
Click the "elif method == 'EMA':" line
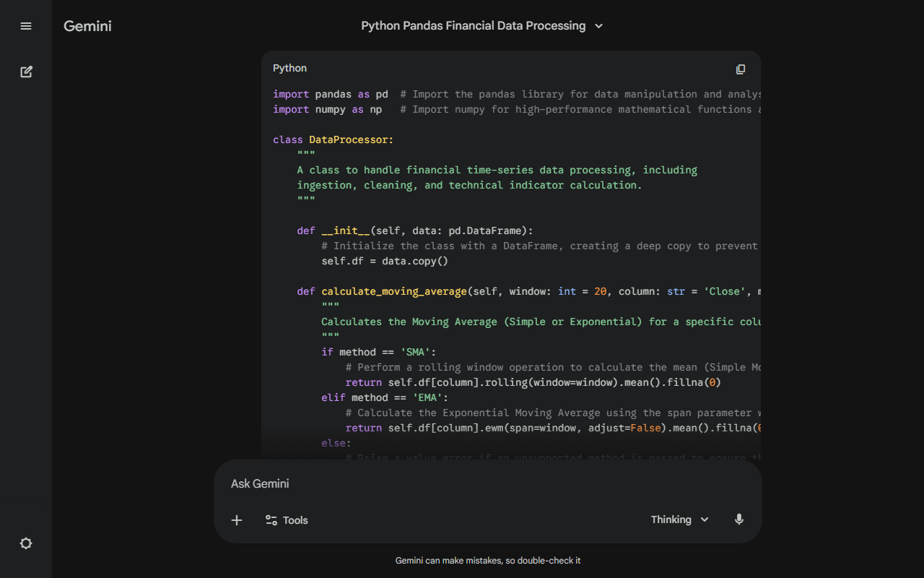coord(385,397)
